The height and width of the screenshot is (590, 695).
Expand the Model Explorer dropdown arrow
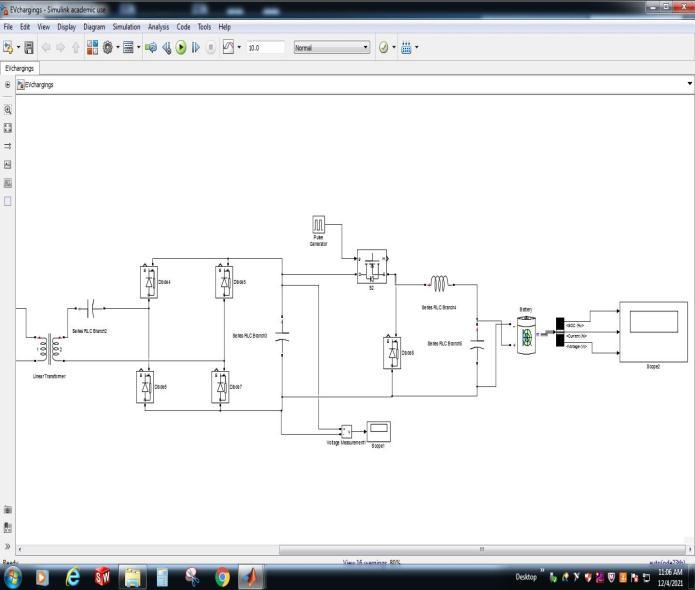click(x=139, y=47)
